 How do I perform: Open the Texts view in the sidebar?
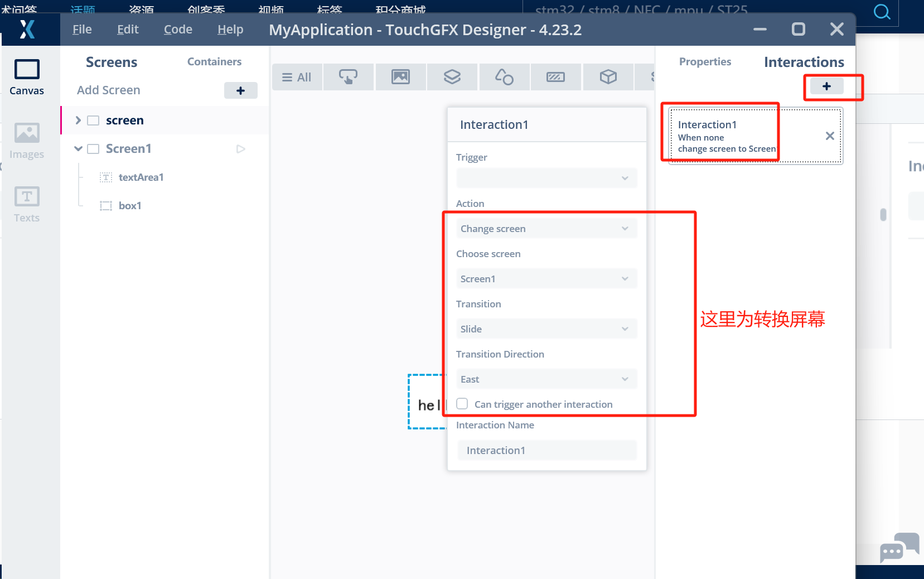click(27, 204)
